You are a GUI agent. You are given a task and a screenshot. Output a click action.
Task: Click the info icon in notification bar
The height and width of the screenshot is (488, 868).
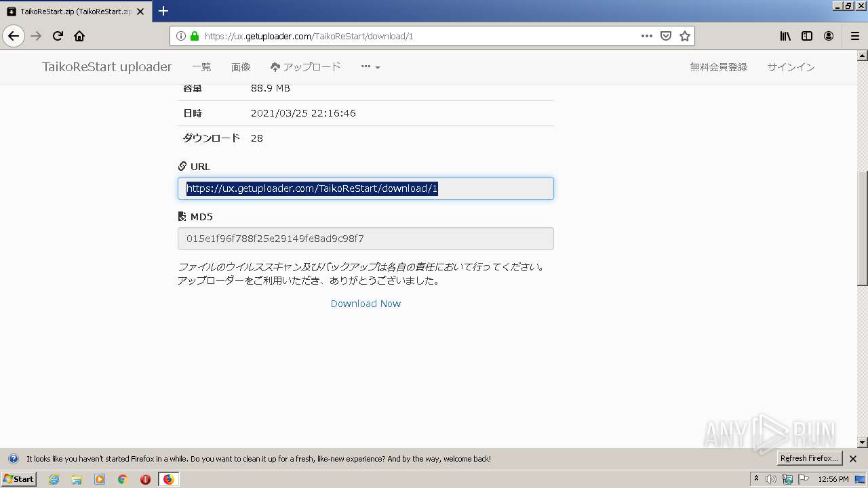(x=13, y=459)
